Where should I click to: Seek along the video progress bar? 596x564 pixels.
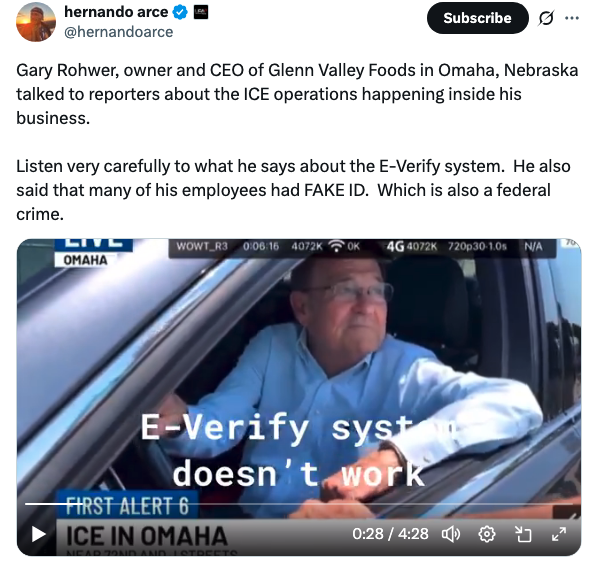[x=299, y=504]
